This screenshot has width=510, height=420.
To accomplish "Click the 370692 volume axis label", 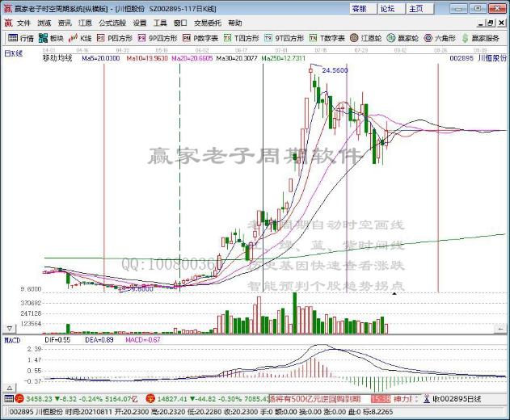I will 31,303.
